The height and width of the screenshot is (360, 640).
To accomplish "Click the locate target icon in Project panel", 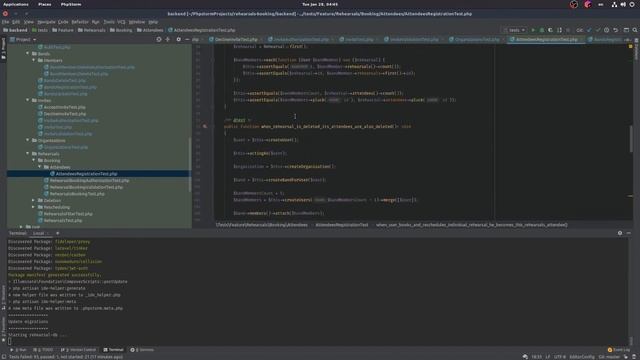I will coord(159,40).
